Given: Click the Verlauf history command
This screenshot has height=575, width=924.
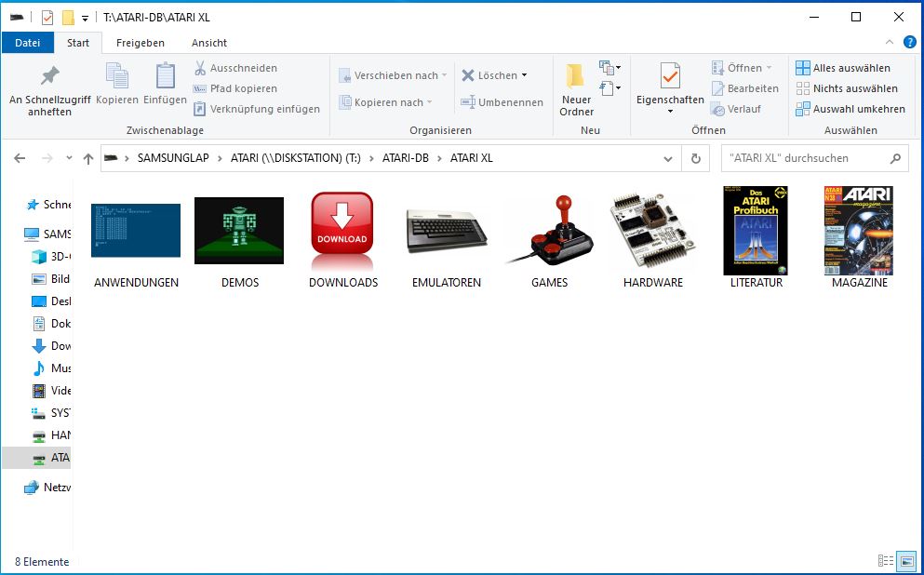Looking at the screenshot, I should tap(736, 109).
